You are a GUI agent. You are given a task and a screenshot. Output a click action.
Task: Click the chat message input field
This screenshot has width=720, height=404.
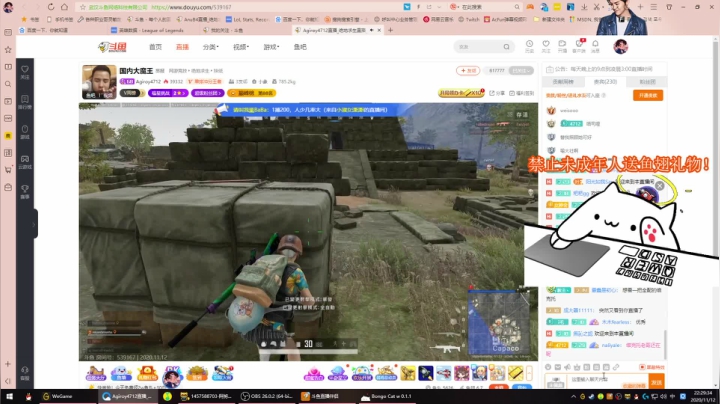click(x=607, y=381)
